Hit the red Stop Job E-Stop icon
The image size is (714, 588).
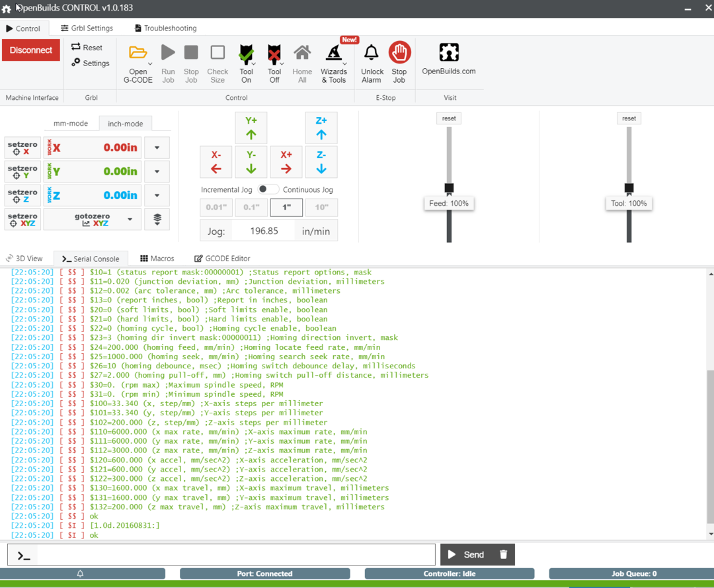[399, 53]
